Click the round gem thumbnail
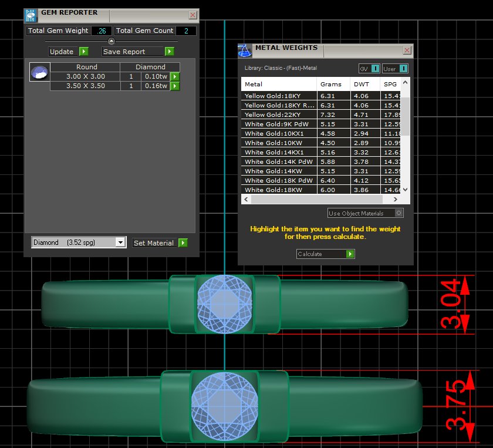The width and height of the screenshot is (493, 448). (x=40, y=72)
